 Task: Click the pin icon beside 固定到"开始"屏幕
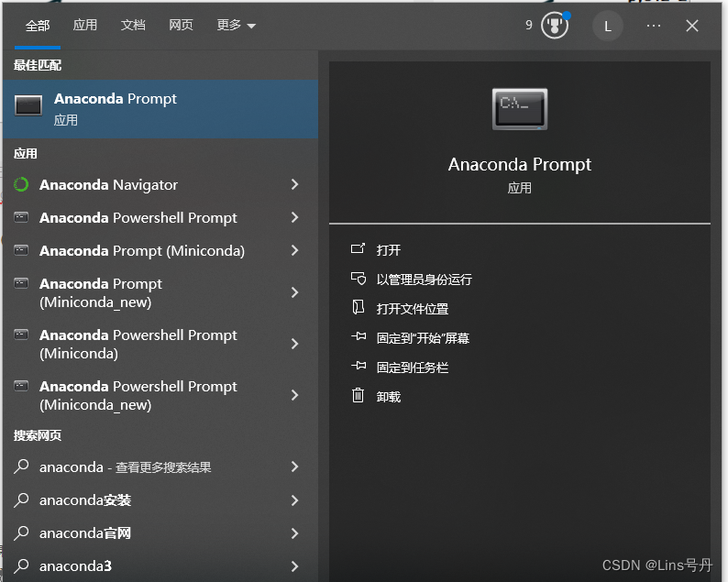point(358,336)
